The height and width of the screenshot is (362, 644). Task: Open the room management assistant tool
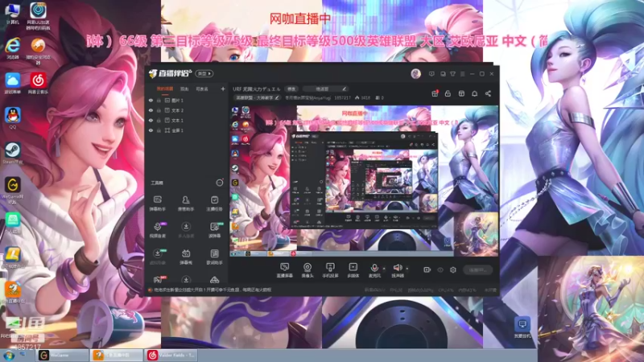coord(186,204)
